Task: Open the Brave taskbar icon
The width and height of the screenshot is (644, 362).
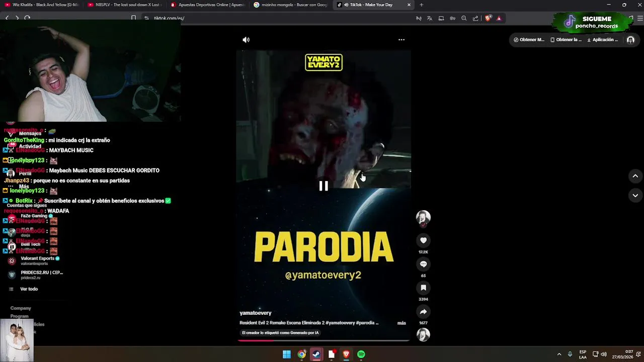Action: [346, 354]
